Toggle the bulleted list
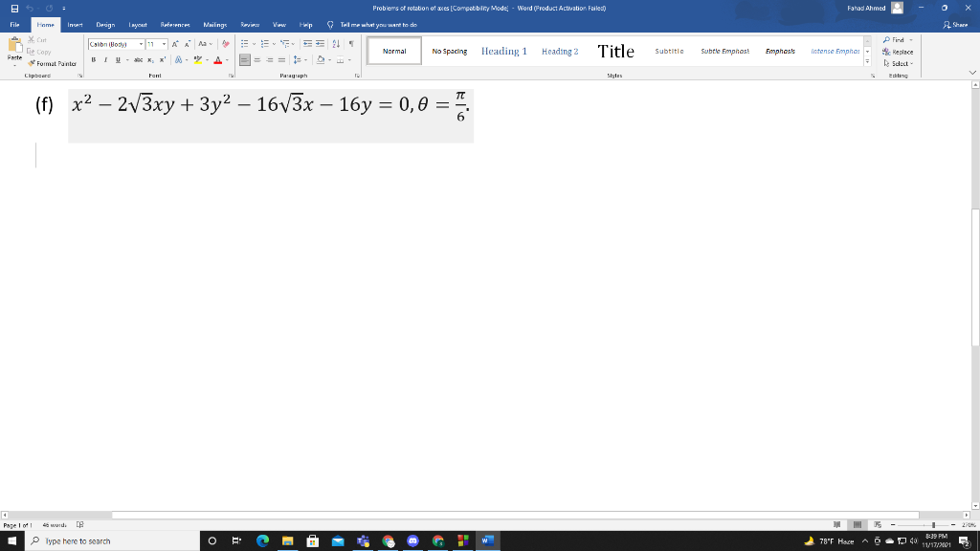The height and width of the screenshot is (551, 980). (x=243, y=44)
